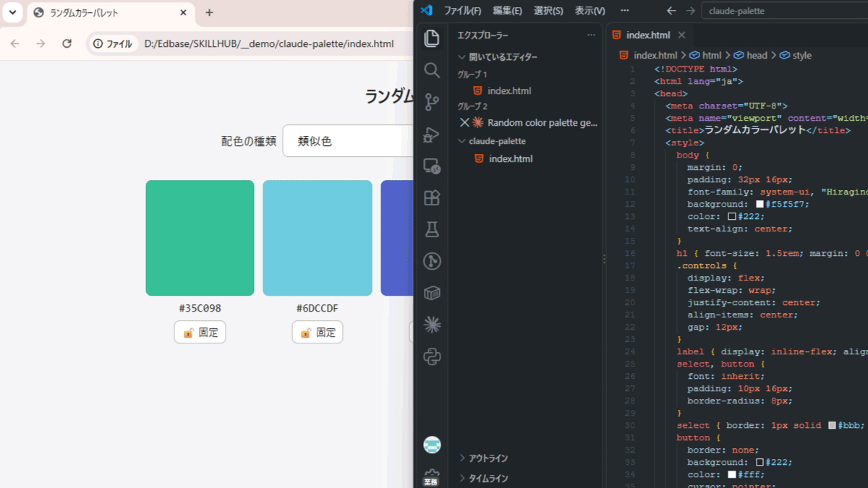The image size is (868, 488).
Task: Open the Remote Explorer monitor icon
Action: (432, 166)
